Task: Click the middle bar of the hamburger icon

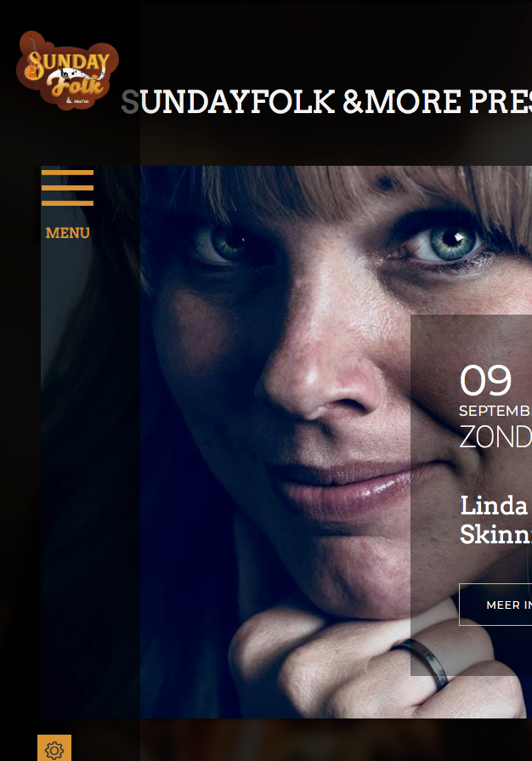Action: pos(67,188)
